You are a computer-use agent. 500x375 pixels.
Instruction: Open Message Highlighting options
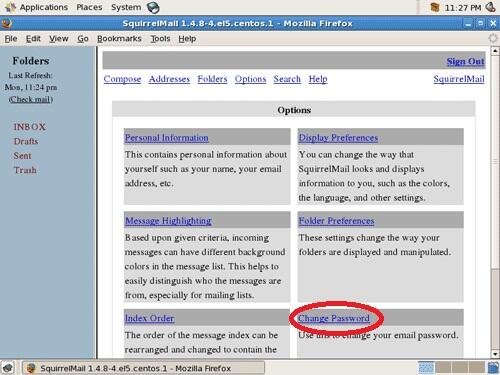click(x=168, y=221)
